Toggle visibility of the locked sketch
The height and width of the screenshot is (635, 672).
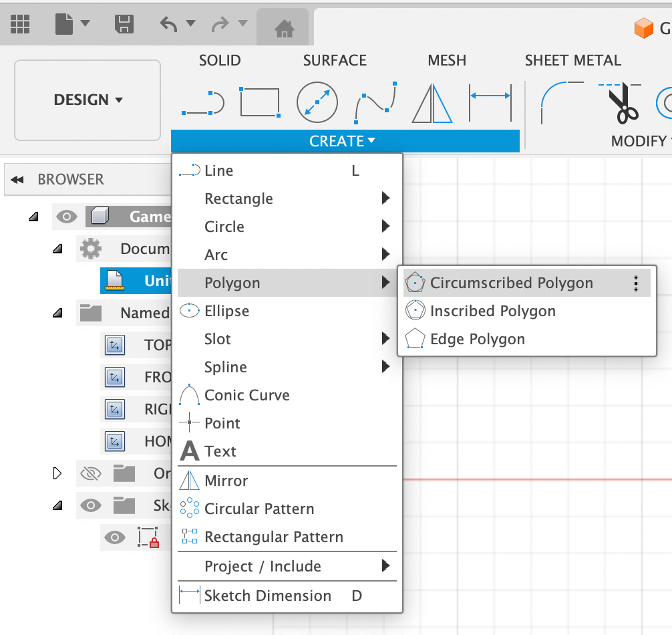click(x=115, y=537)
